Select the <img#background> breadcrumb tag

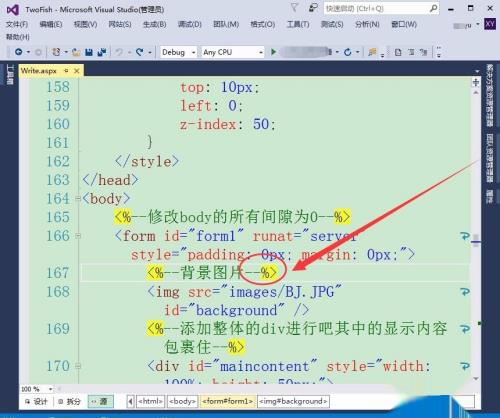point(293,401)
